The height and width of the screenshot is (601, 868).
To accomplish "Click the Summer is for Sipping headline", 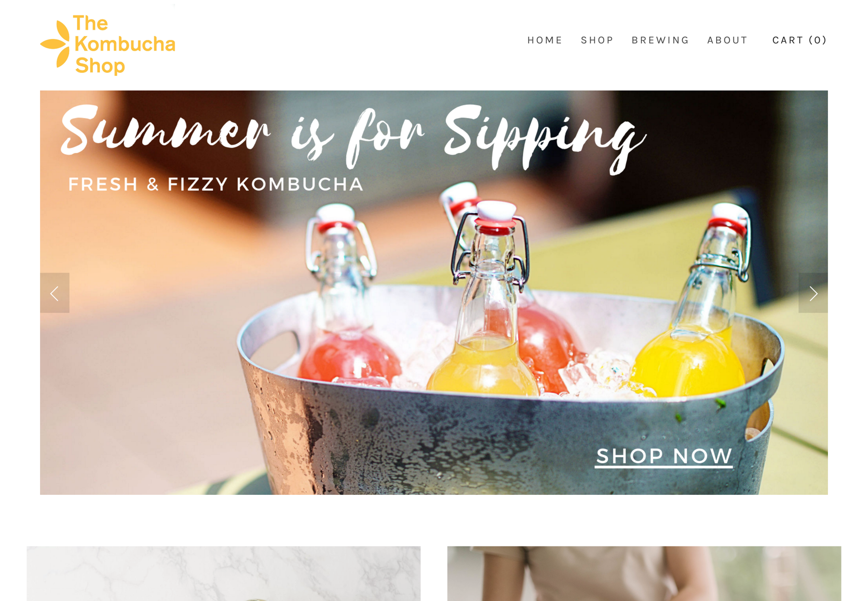I will tap(354, 137).
